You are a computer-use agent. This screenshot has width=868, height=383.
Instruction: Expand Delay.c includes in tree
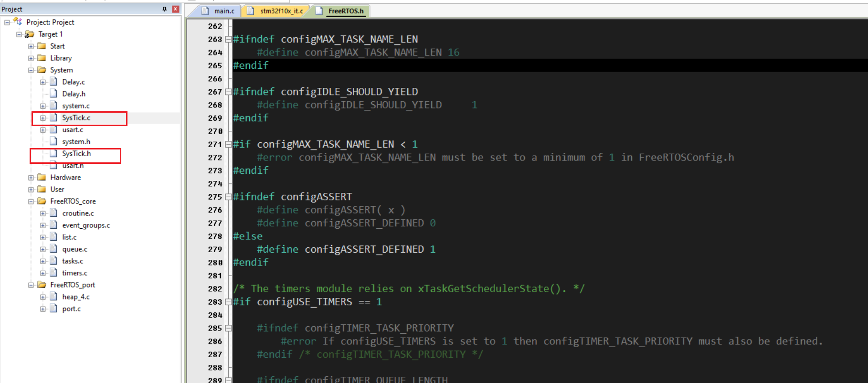(43, 82)
